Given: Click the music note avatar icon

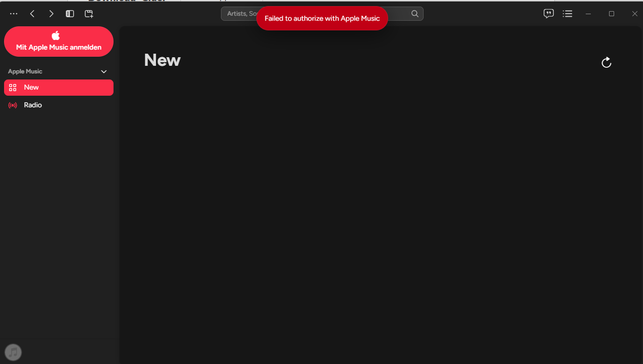Looking at the screenshot, I should [13, 352].
